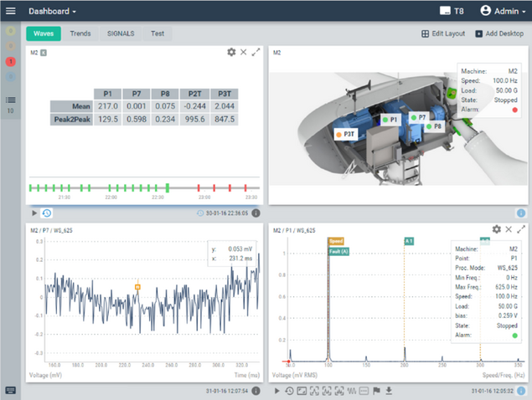Open the Dashboard dropdown
This screenshot has width=532, height=400.
(52, 12)
